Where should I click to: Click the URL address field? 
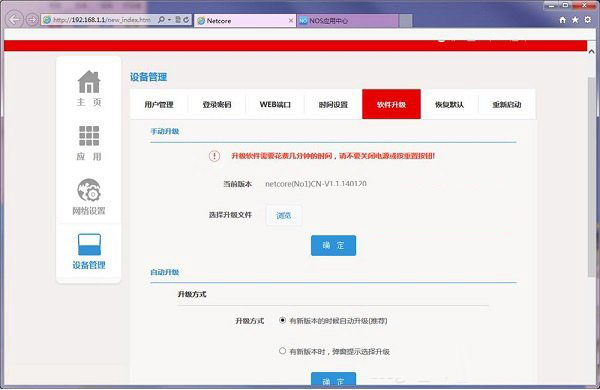click(101, 20)
